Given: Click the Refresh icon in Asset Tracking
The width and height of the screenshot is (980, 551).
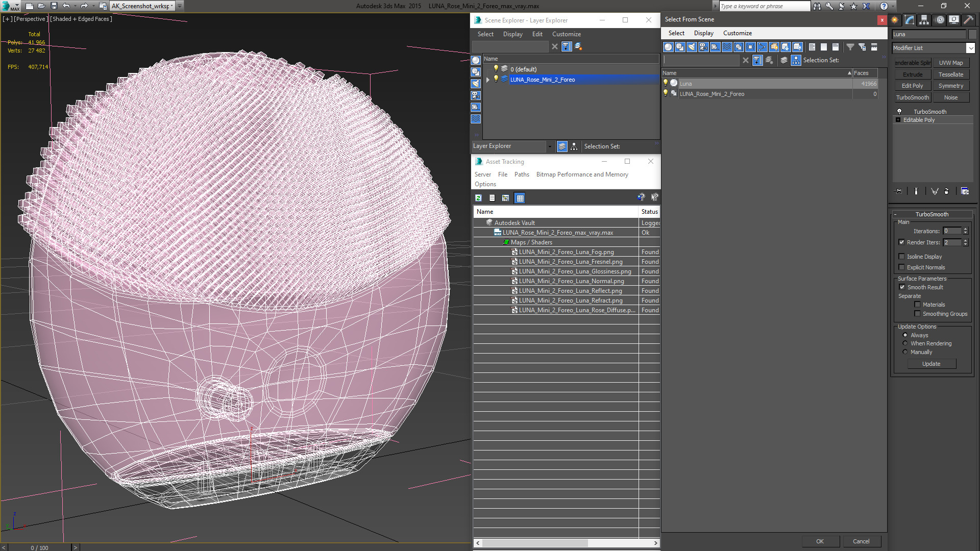Looking at the screenshot, I should click(x=478, y=198).
